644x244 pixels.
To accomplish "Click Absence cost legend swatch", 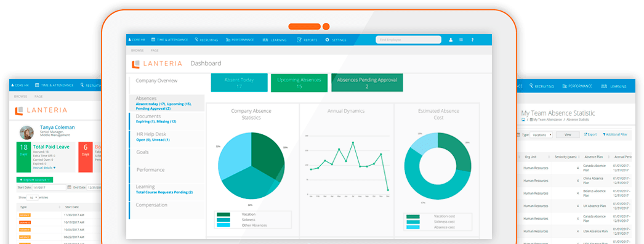I will (x=413, y=227).
